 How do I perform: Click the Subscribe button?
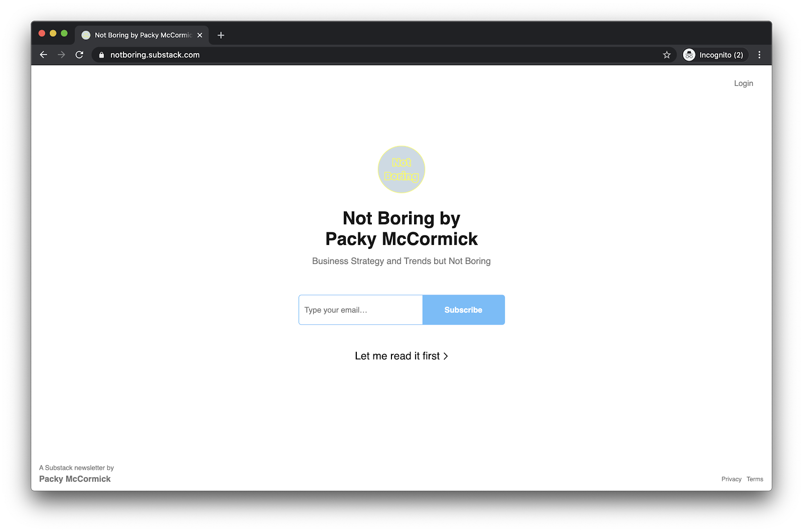point(463,310)
